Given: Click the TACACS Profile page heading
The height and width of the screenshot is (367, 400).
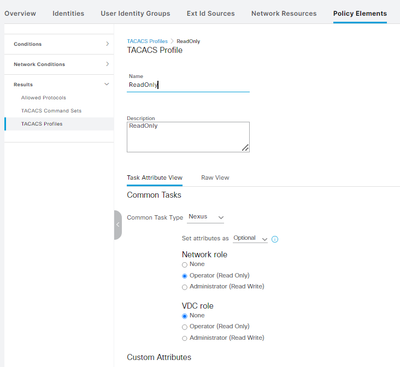Looking at the screenshot, I should [155, 50].
